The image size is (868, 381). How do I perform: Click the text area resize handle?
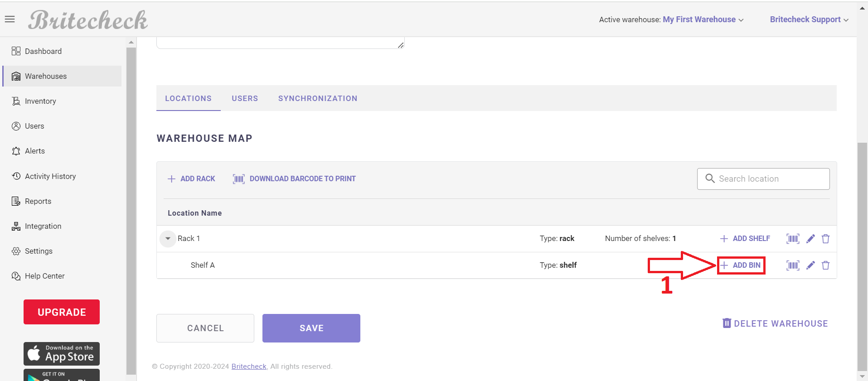tap(401, 45)
